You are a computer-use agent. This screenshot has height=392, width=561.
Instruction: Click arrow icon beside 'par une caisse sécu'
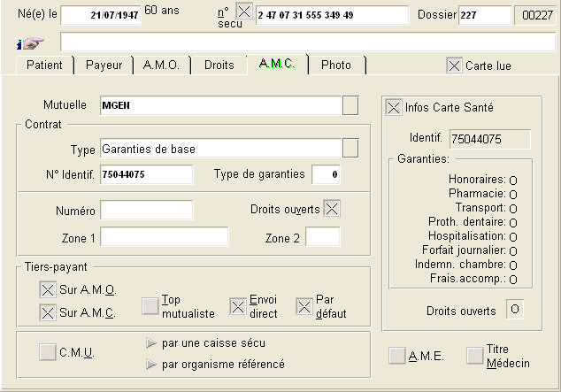(x=151, y=343)
